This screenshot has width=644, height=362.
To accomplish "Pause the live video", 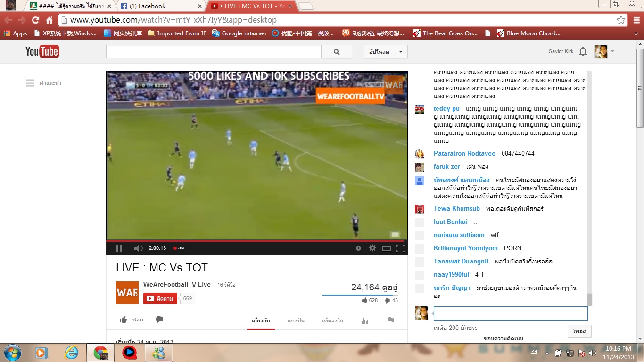I will click(119, 248).
